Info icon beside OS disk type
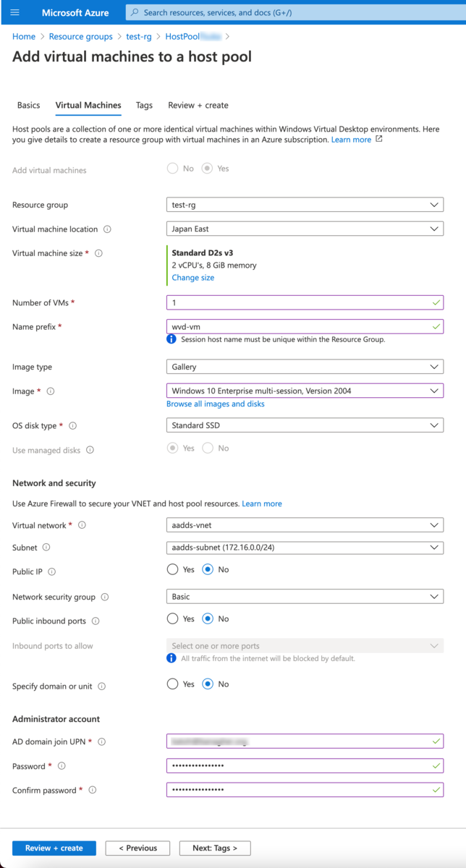Image resolution: width=466 pixels, height=868 pixels. 72,426
